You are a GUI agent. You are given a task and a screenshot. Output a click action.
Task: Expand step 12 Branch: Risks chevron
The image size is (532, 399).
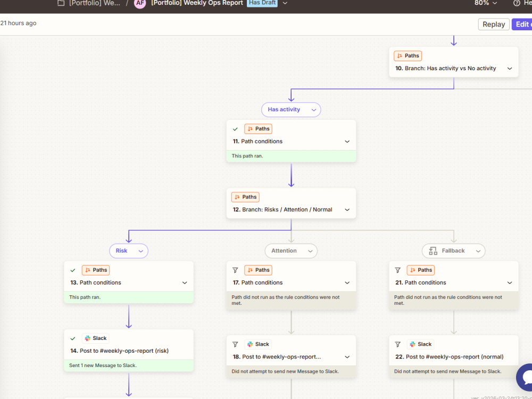pyautogui.click(x=347, y=210)
